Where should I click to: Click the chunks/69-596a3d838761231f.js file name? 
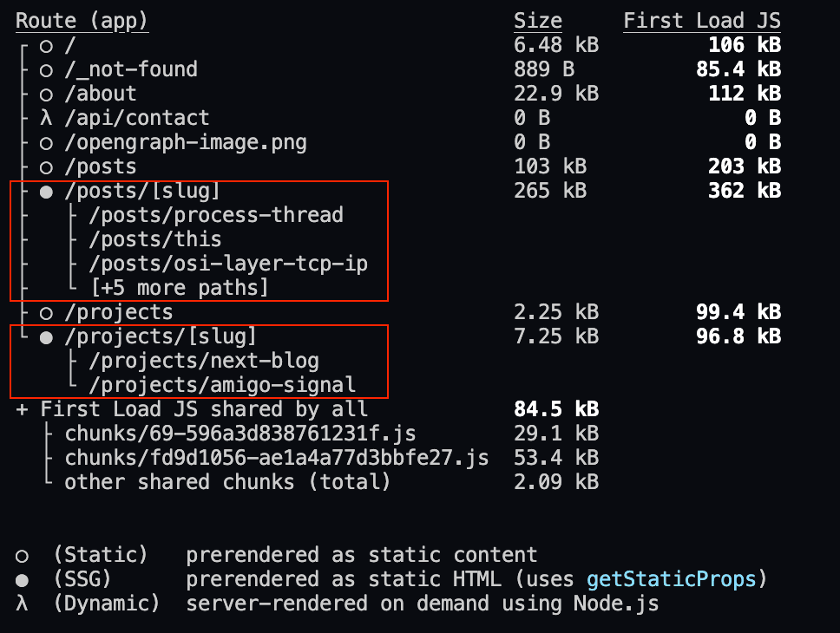pos(240,434)
